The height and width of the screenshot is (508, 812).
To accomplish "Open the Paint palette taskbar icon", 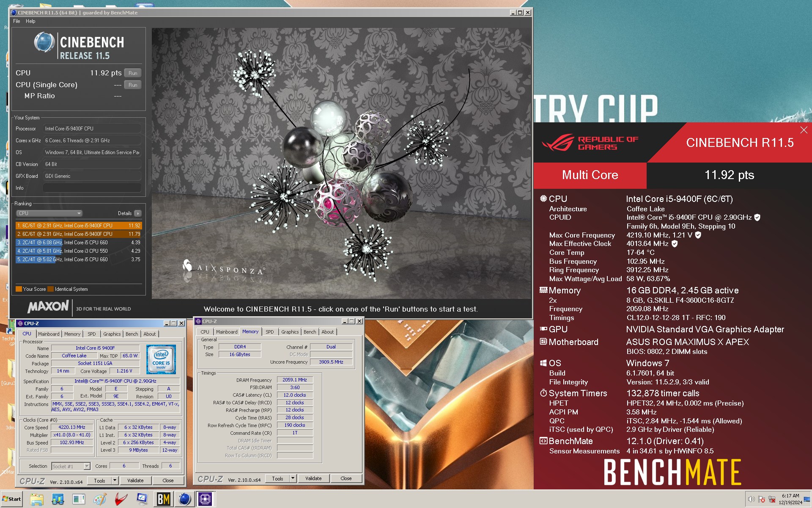I will [100, 500].
